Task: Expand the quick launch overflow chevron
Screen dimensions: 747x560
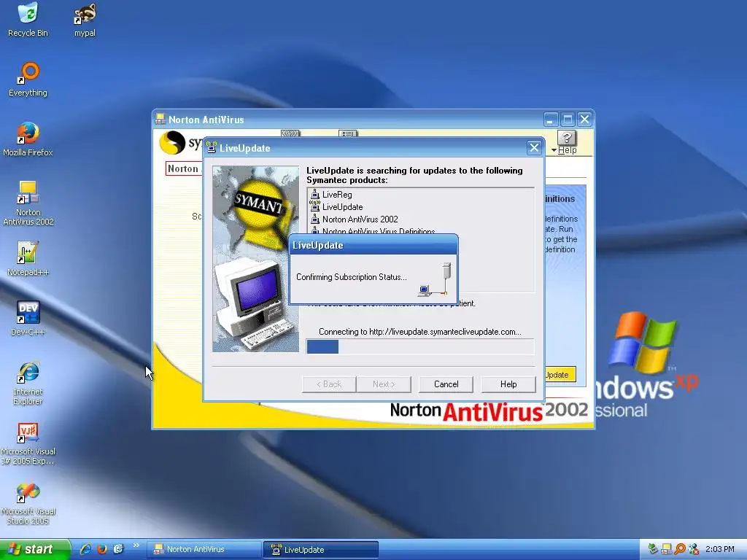Action: pos(136,545)
